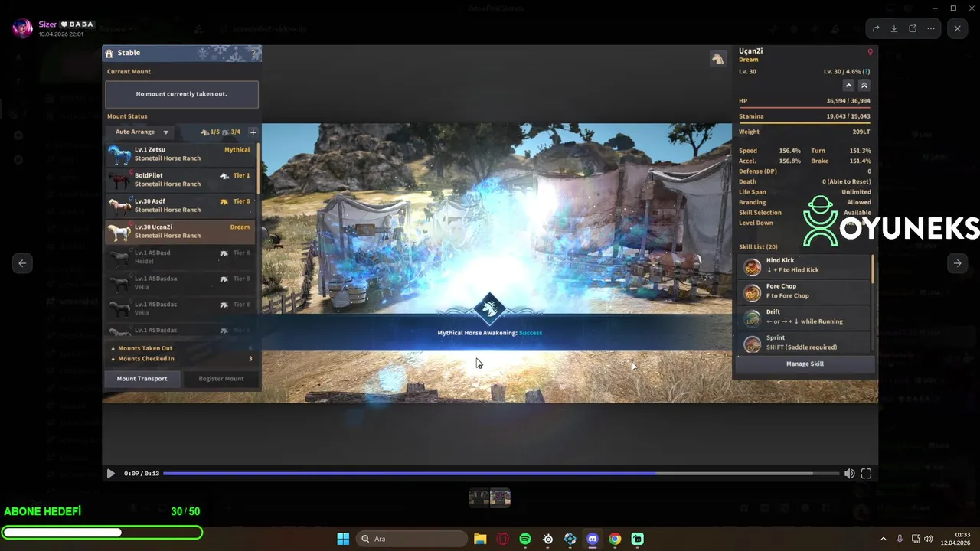
Task: Enter fullscreen video mode
Action: [x=866, y=474]
